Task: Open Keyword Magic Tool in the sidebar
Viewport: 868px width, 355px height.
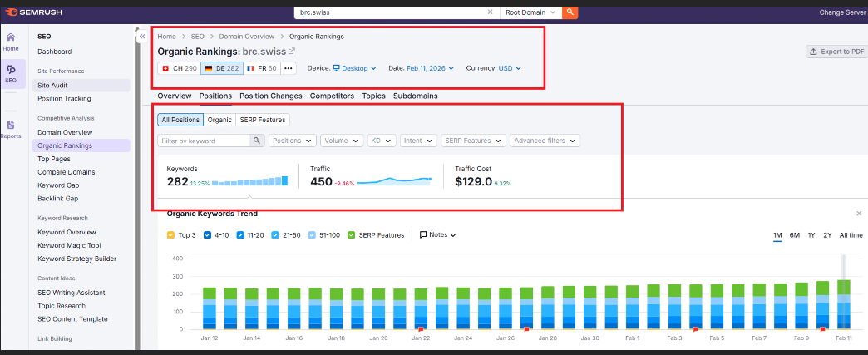Action: [x=69, y=245]
